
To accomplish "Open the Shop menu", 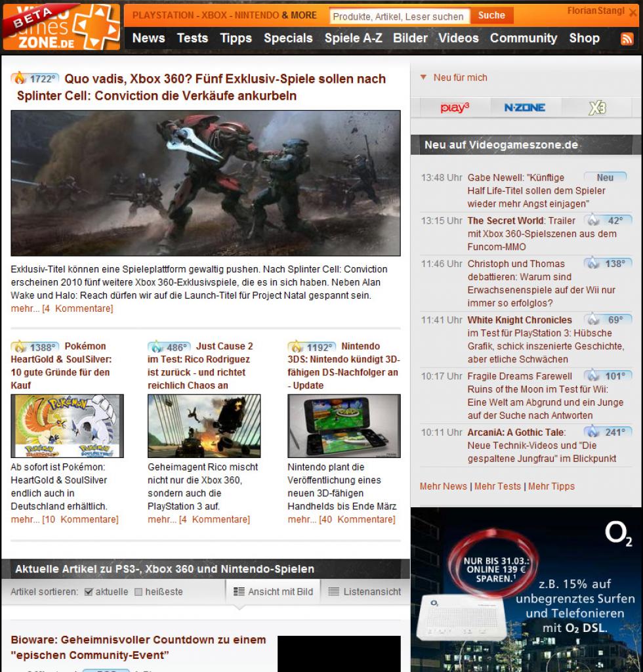I will coord(585,38).
